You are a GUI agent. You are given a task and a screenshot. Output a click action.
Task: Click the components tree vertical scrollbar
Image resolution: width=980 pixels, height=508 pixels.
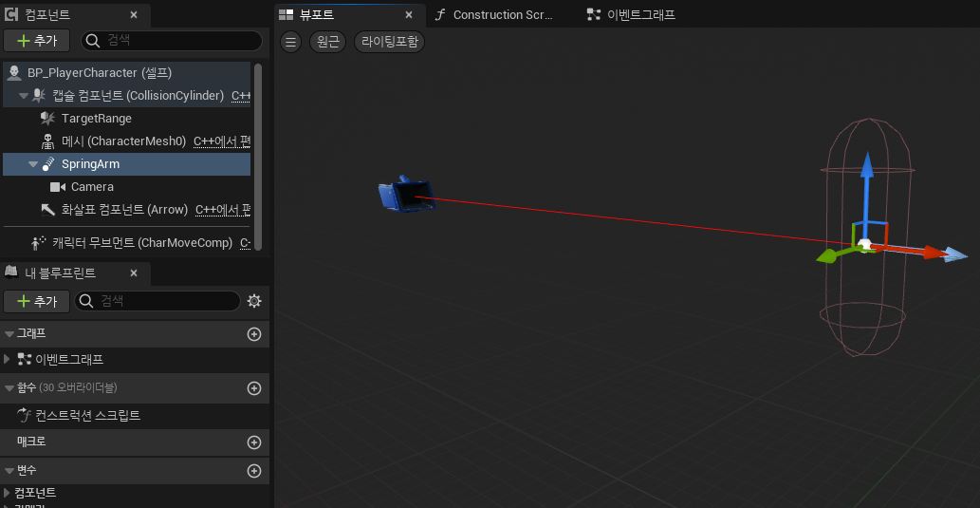click(258, 157)
